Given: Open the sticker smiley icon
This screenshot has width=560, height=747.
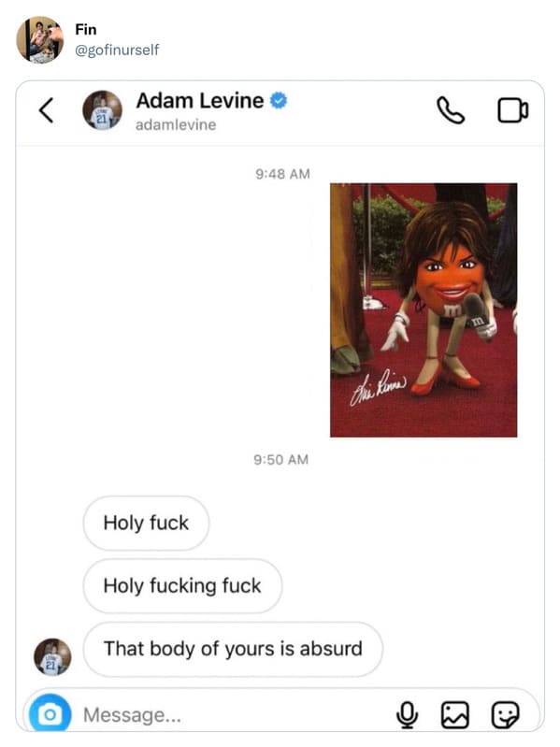Looking at the screenshot, I should tap(505, 715).
